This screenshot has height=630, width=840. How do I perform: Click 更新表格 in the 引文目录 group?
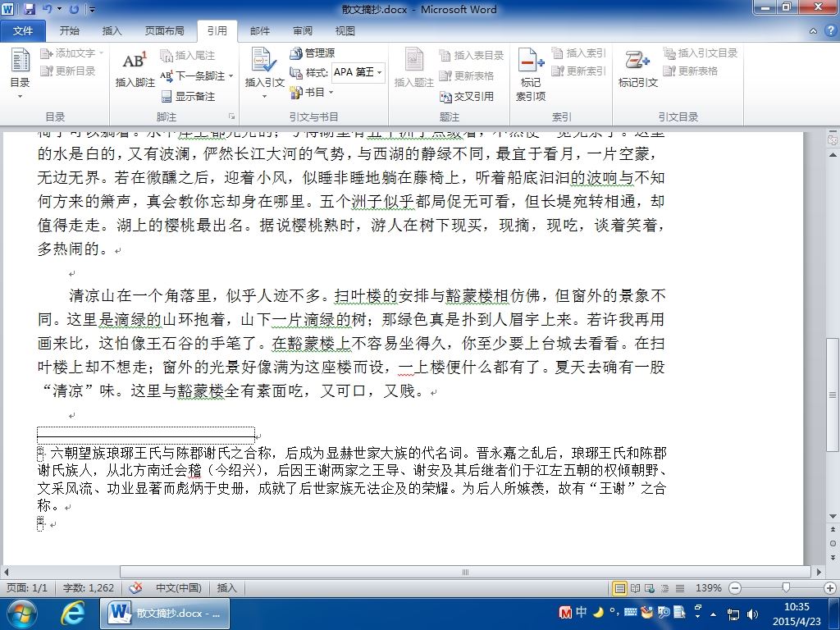coord(690,71)
